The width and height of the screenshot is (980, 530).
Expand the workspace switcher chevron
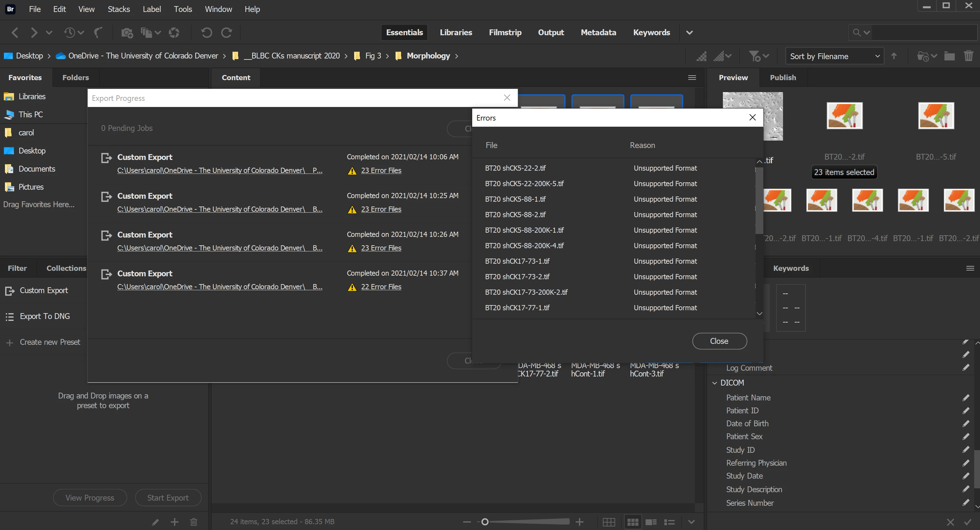[689, 33]
